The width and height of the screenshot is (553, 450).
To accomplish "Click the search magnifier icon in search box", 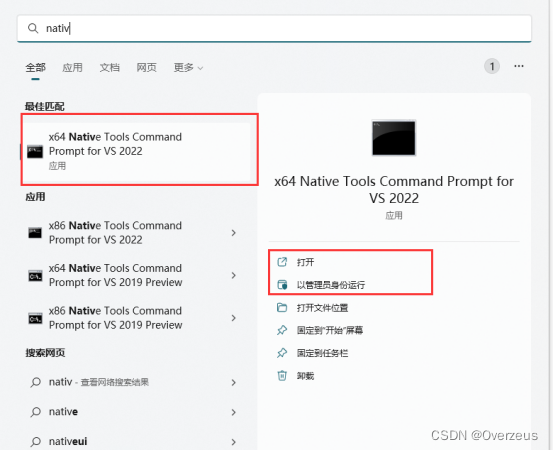I will [33, 28].
